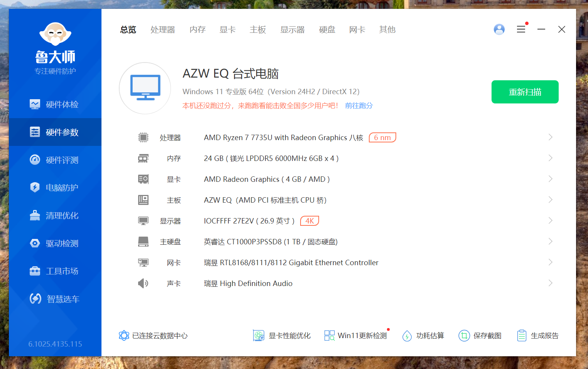Switch to the 处理器 tab
The image size is (588, 369).
point(163,30)
